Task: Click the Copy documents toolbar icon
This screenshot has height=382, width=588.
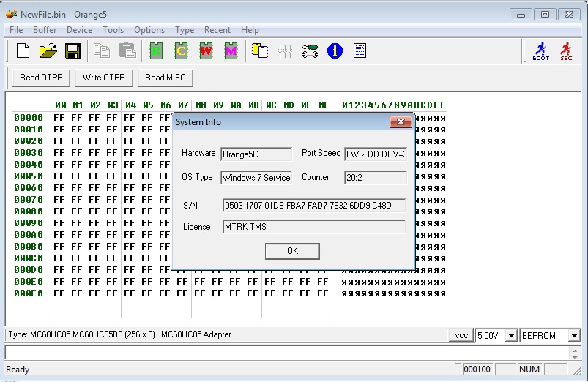Action: pyautogui.click(x=102, y=50)
